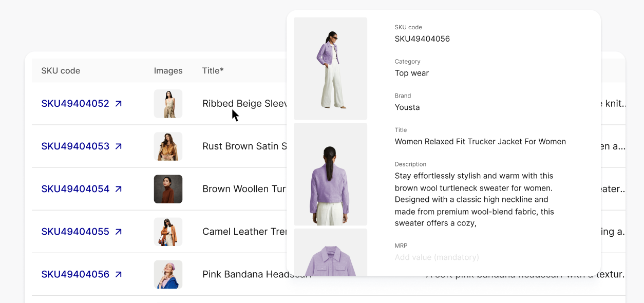Open SKU49404056 link in table
Viewport: 644px width, 303px height.
75,274
